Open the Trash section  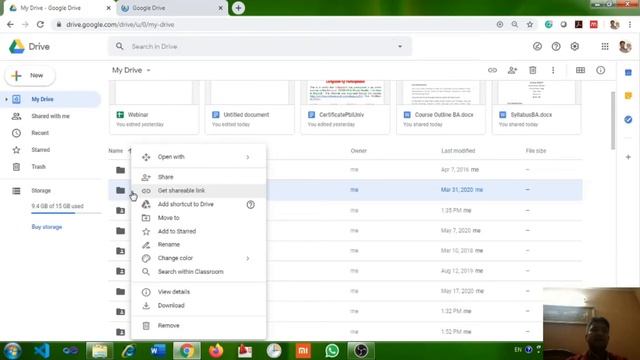coord(51,167)
